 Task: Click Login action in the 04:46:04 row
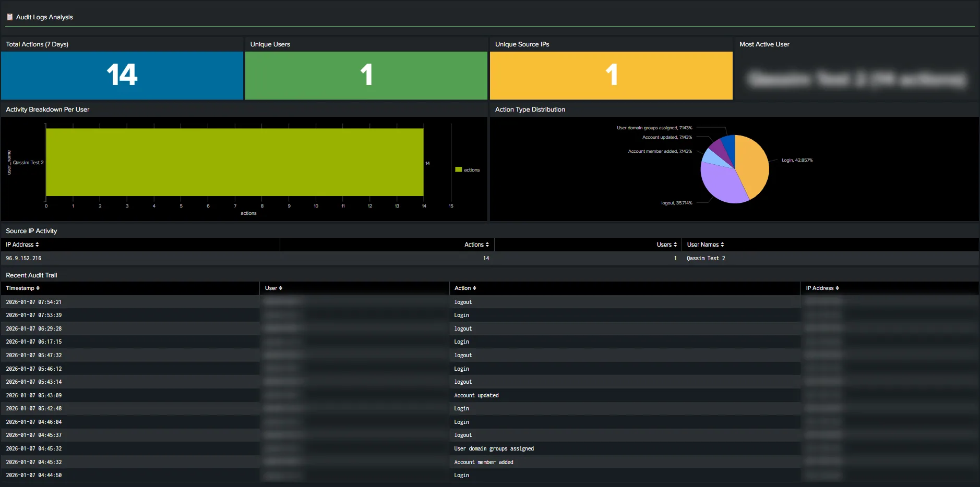point(461,422)
